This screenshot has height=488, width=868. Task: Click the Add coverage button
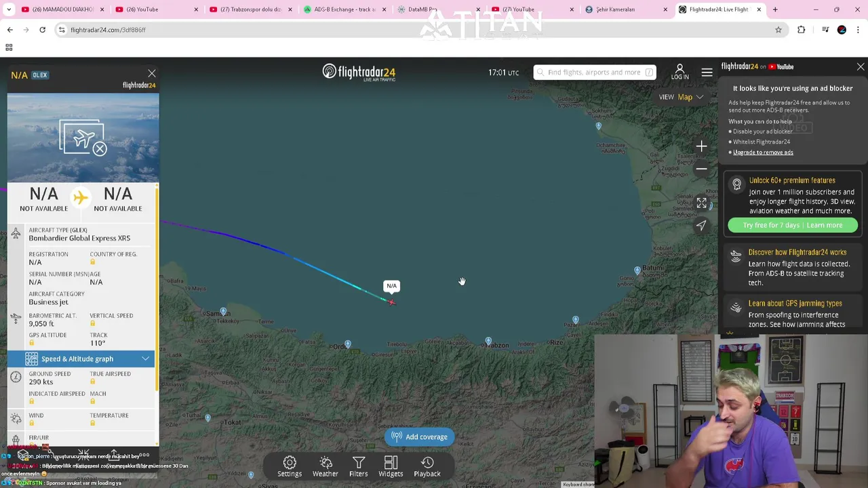(419, 437)
